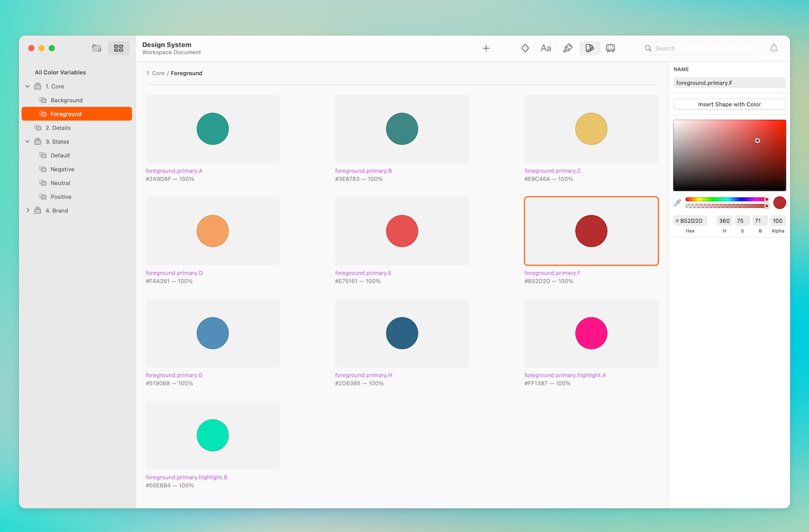809x532 pixels.
Task: Collapse the 3. States section
Action: pyautogui.click(x=27, y=141)
